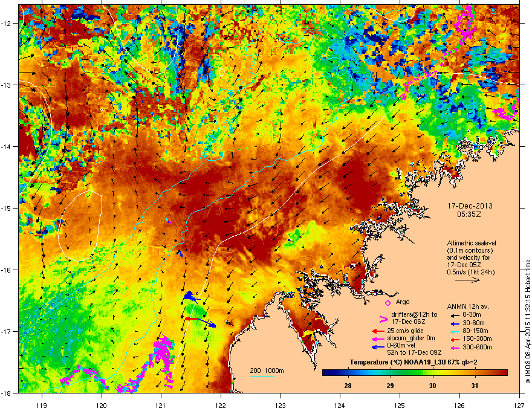
Task: Click the blue 0-60m vel legend arrow
Action: (378, 347)
